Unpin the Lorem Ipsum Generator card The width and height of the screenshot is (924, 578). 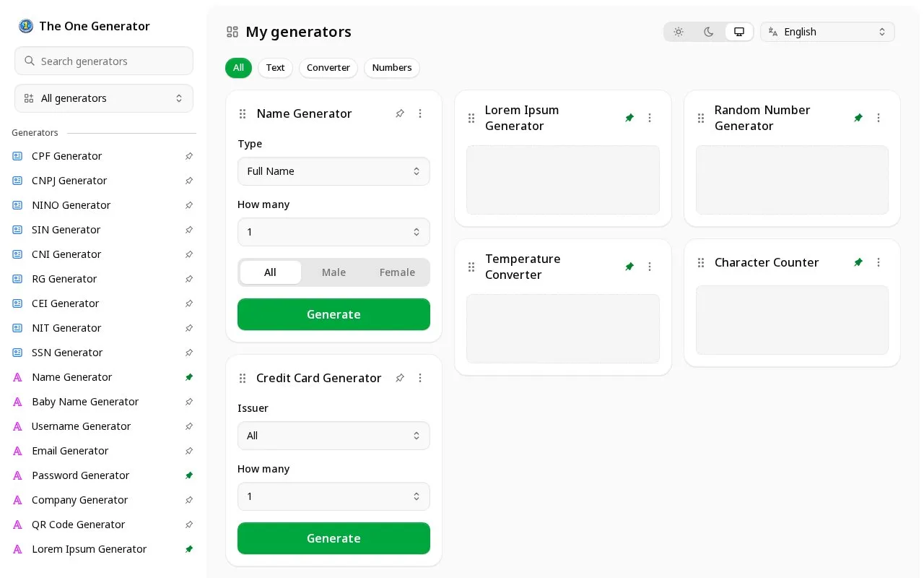tap(629, 118)
